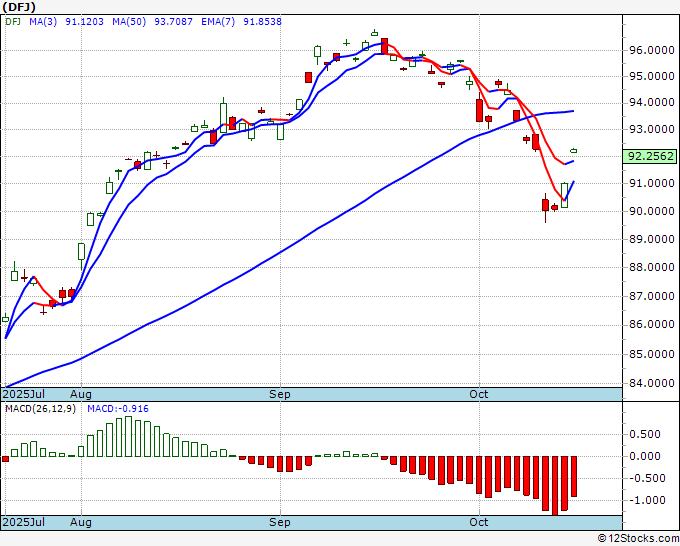Select Oct on the MACD panel time axis

479,522
